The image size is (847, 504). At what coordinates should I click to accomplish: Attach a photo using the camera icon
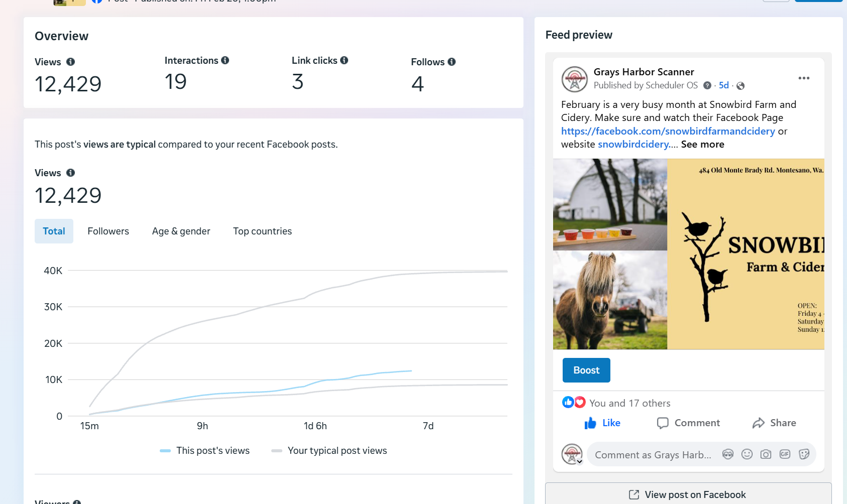tap(766, 454)
